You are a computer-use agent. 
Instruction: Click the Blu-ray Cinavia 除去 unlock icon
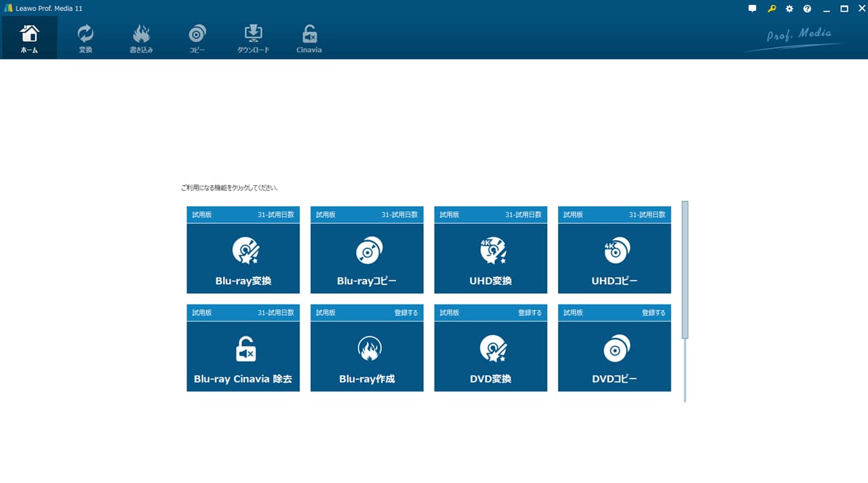tap(245, 349)
